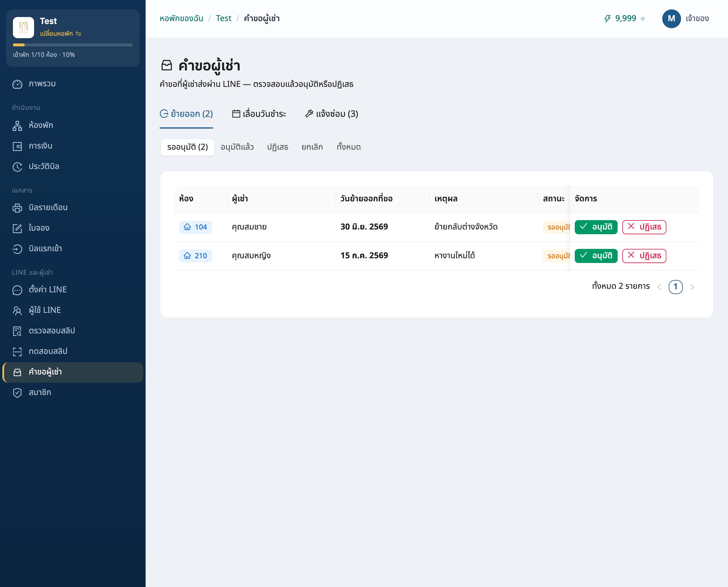Select อนุมัติแล้ว status filter
Screen dimensions: 728x587
click(237, 147)
